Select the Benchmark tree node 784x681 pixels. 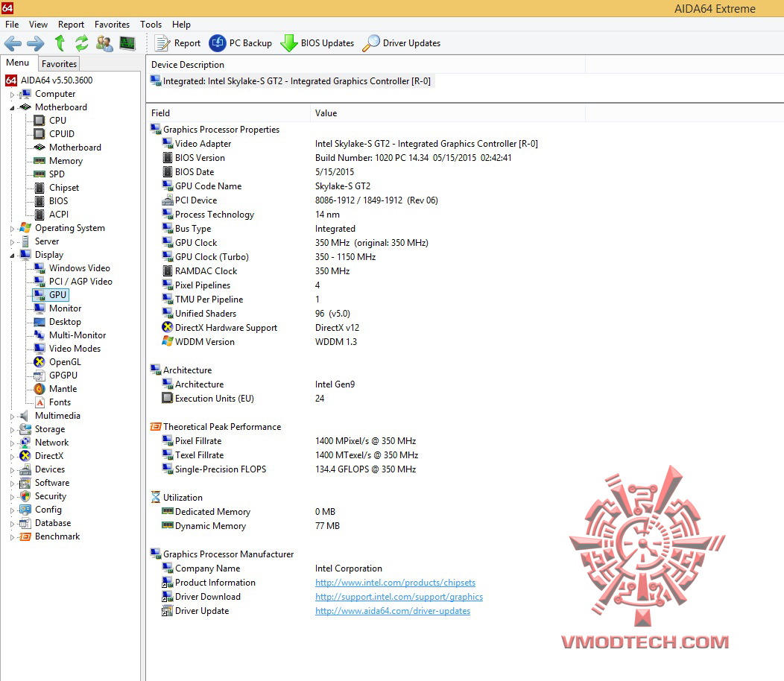click(x=57, y=536)
